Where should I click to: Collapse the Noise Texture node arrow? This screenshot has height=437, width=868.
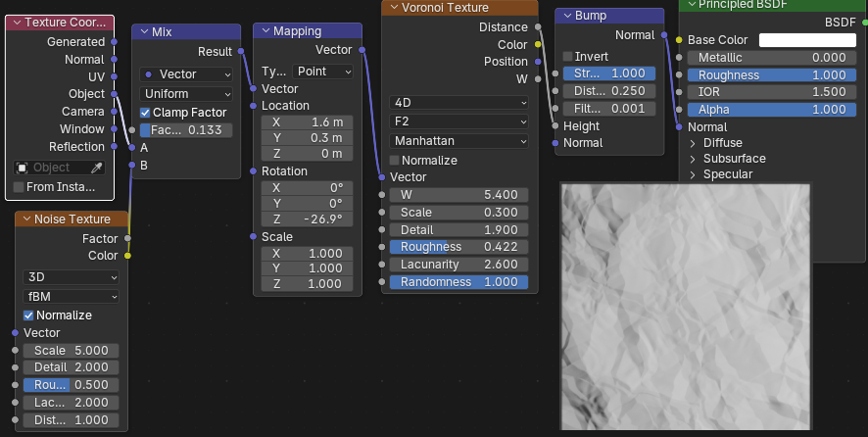(24, 219)
